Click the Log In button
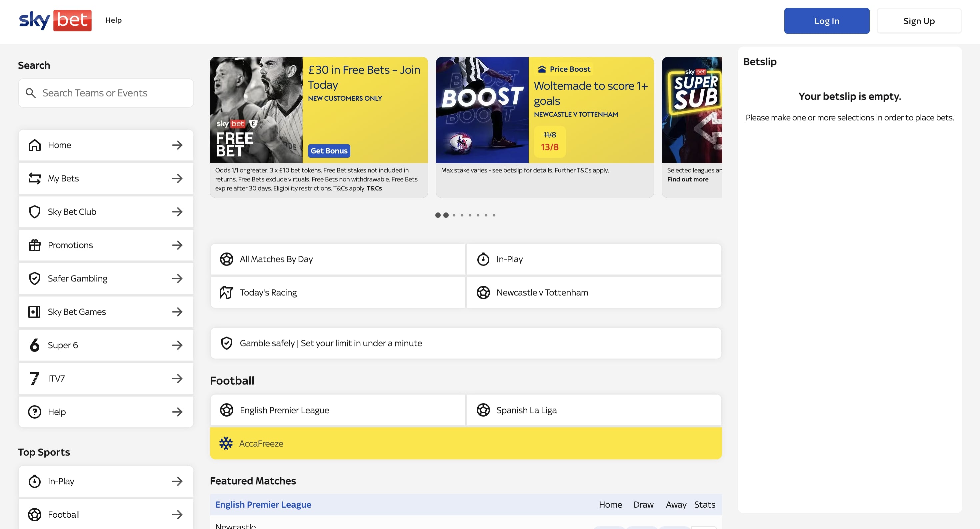This screenshot has height=529, width=980. click(x=826, y=21)
